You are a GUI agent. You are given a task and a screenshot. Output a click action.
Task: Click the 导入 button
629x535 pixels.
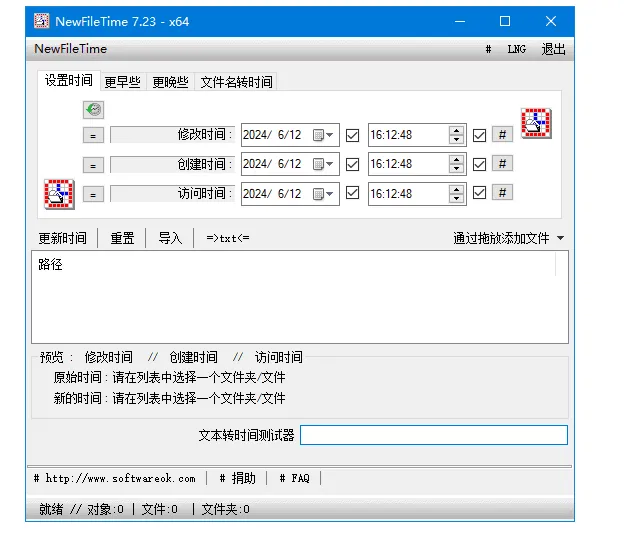tap(170, 238)
